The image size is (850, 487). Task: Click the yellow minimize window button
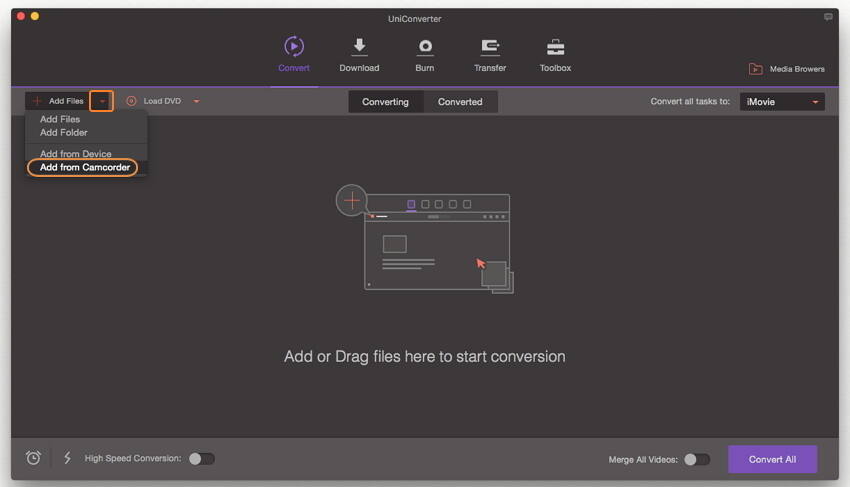coord(35,16)
